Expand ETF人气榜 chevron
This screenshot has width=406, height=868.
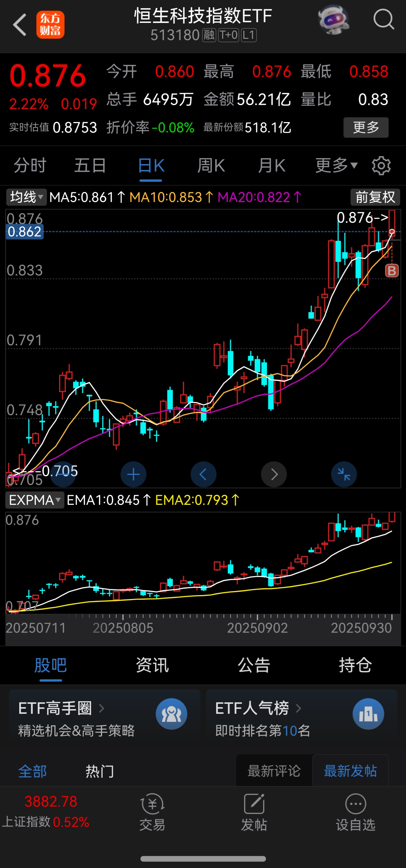298,708
